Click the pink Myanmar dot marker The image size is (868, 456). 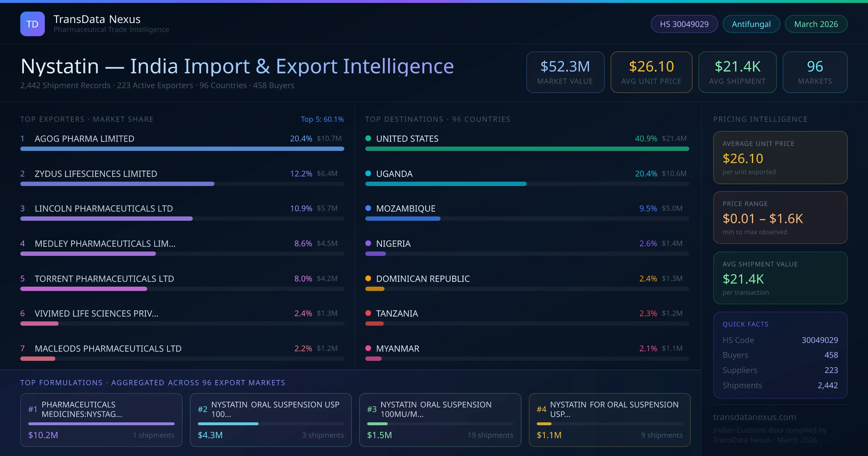[x=368, y=348]
